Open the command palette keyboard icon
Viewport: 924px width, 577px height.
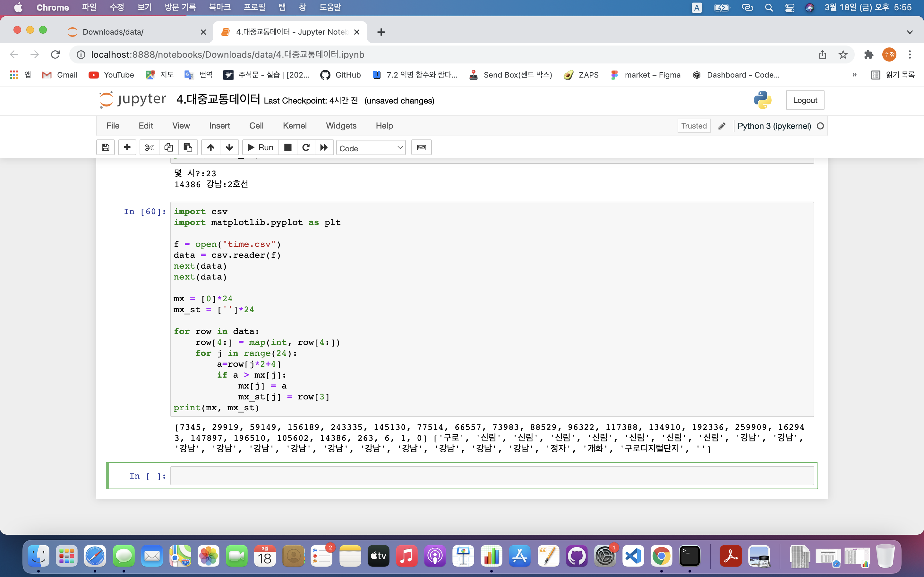pos(421,148)
